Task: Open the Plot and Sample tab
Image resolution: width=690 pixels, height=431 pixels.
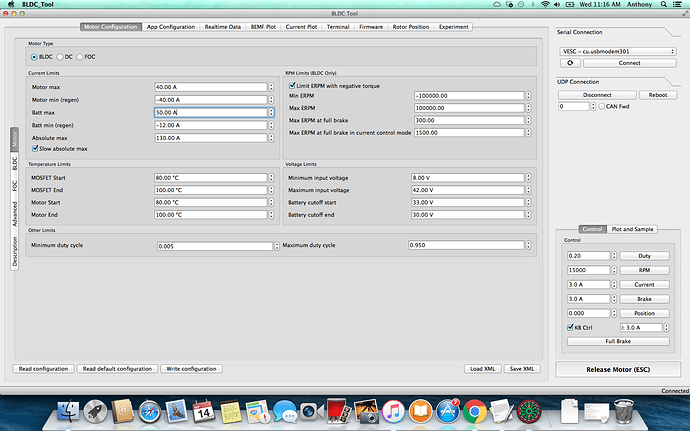Action: [x=634, y=229]
